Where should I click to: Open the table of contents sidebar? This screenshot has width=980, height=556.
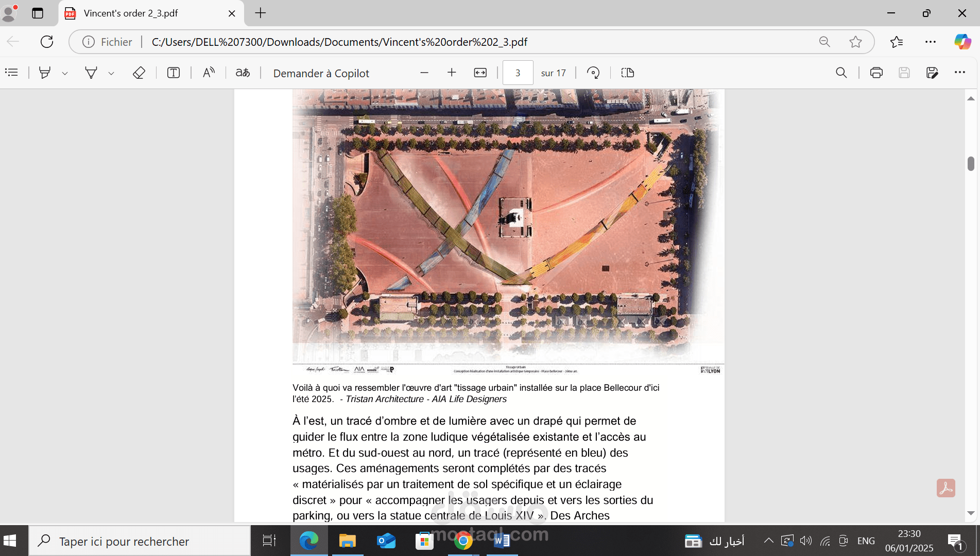[x=11, y=73]
